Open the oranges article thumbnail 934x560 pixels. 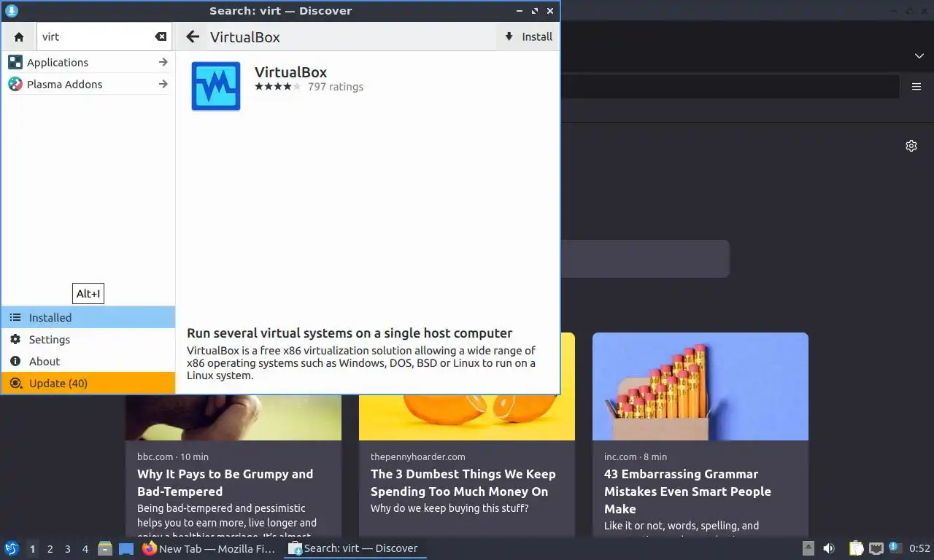[467, 417]
